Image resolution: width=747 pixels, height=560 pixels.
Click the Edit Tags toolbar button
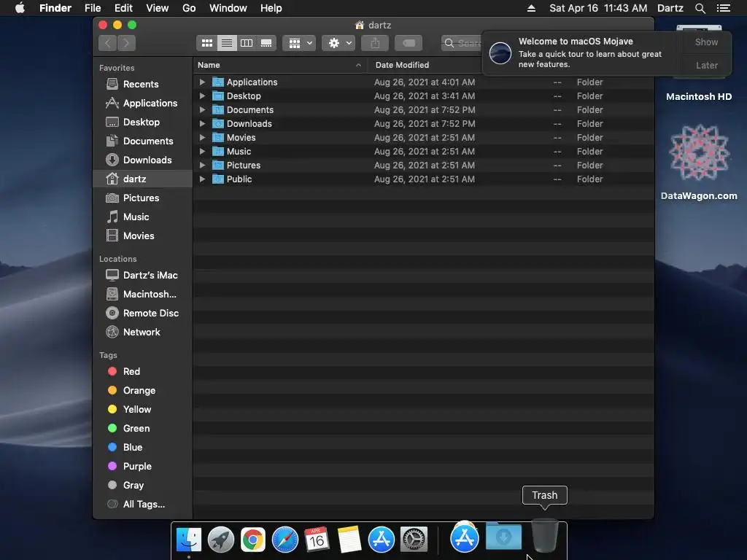click(x=409, y=43)
